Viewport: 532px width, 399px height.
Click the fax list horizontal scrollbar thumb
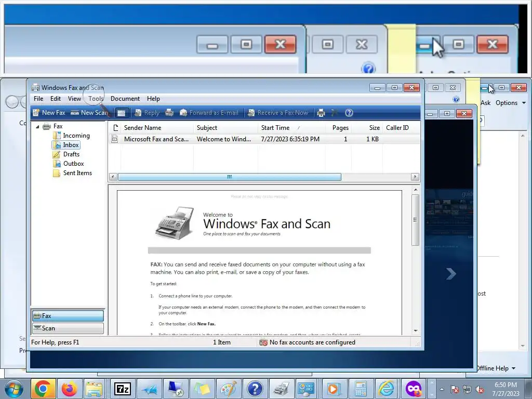click(x=229, y=177)
